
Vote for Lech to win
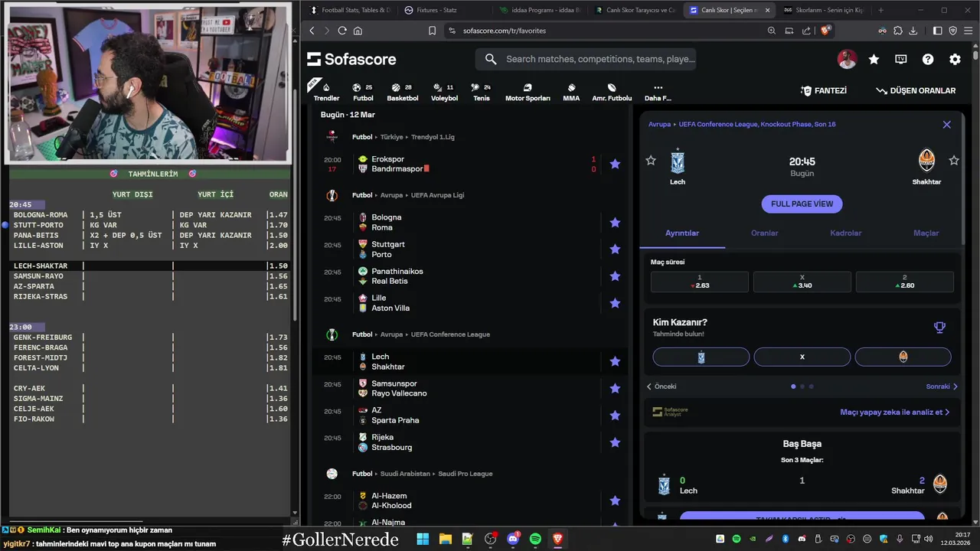click(701, 357)
